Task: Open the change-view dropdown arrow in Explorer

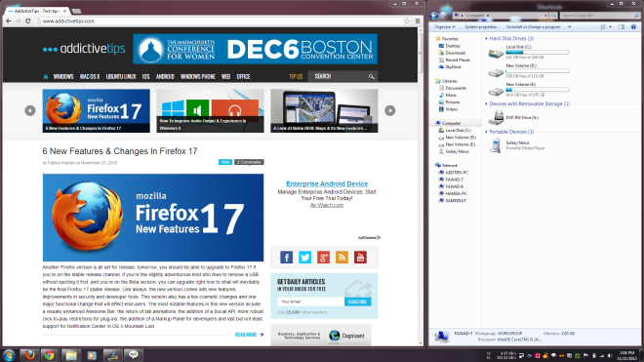Action: 610,27
